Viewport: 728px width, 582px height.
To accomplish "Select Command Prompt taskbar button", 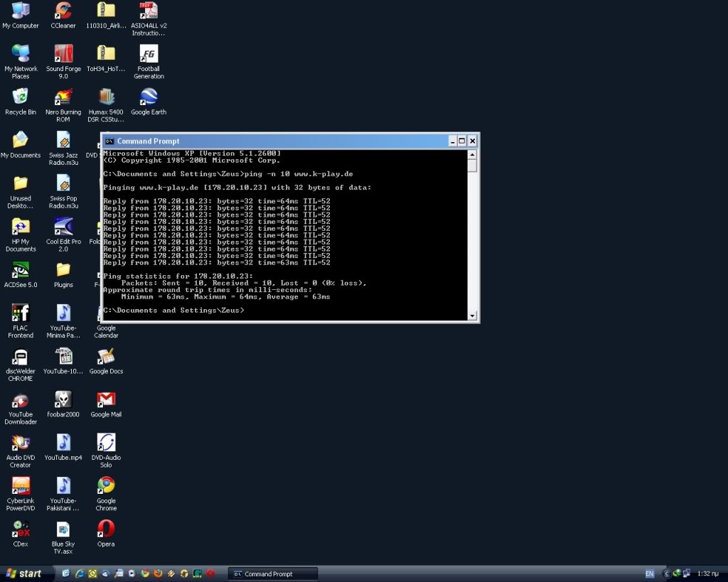I will pyautogui.click(x=273, y=573).
